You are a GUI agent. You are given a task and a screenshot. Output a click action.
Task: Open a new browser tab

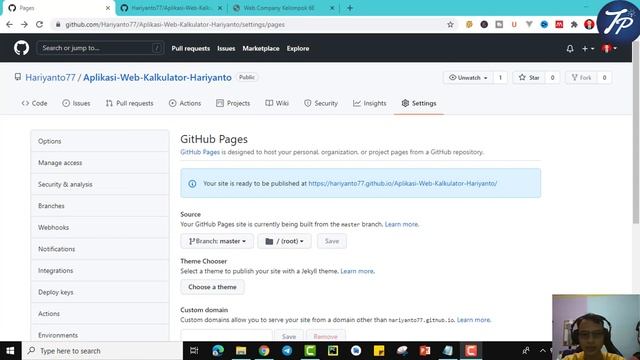point(350,8)
